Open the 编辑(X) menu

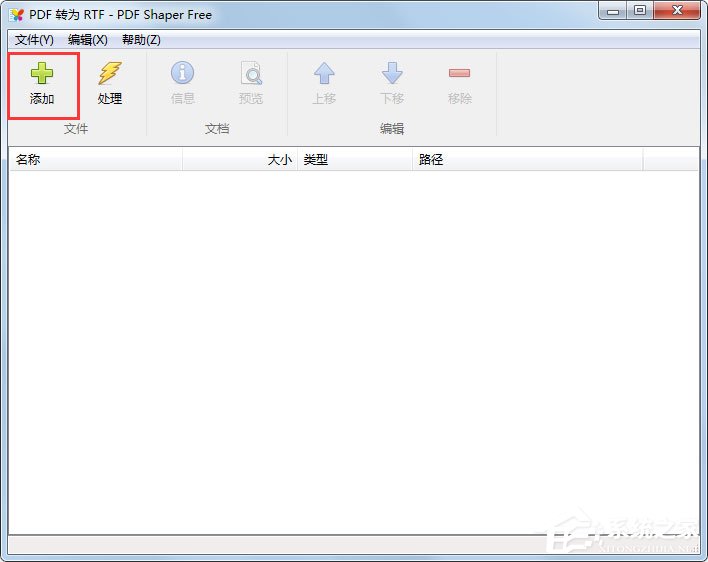tap(88, 40)
